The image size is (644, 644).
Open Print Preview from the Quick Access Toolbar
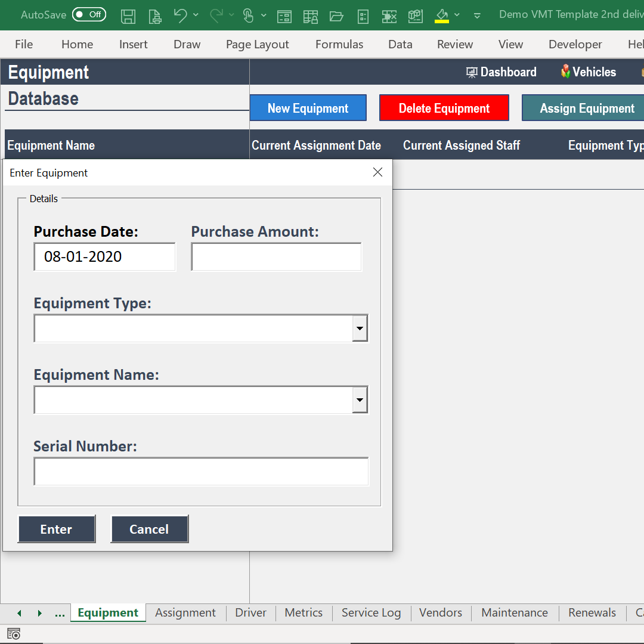(x=154, y=16)
